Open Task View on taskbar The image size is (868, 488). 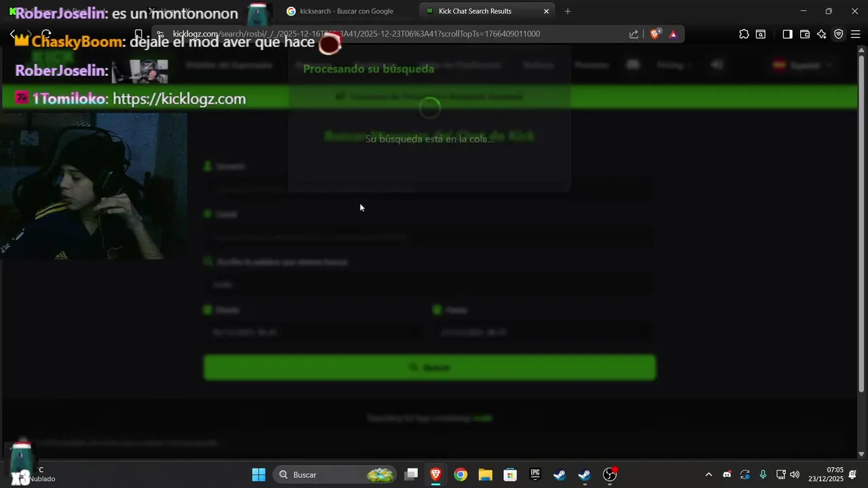point(411,474)
